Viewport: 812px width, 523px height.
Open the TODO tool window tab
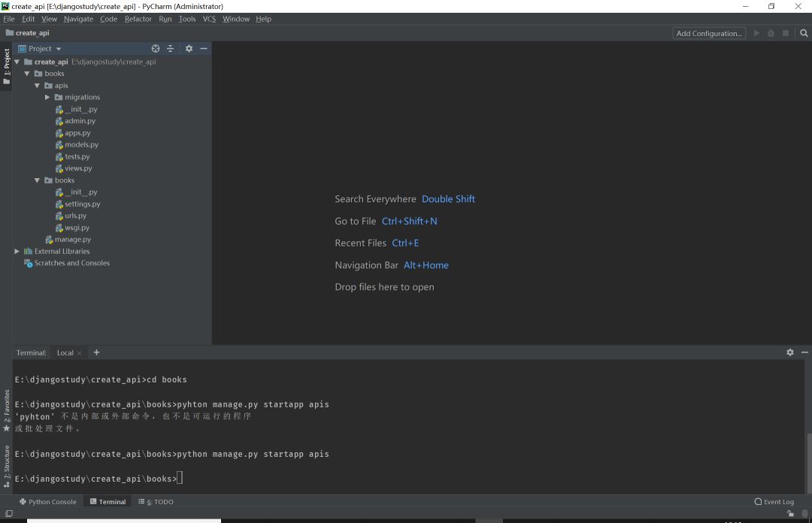coord(156,502)
